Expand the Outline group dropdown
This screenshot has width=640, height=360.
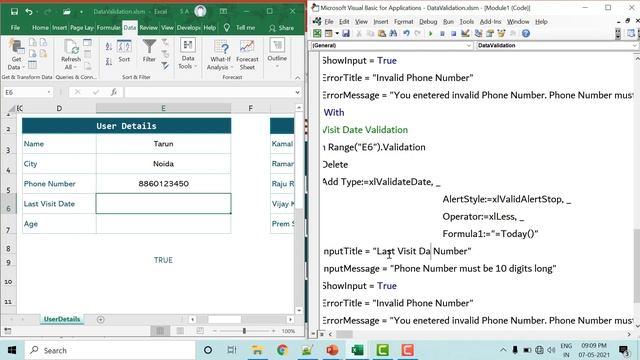coord(277,53)
